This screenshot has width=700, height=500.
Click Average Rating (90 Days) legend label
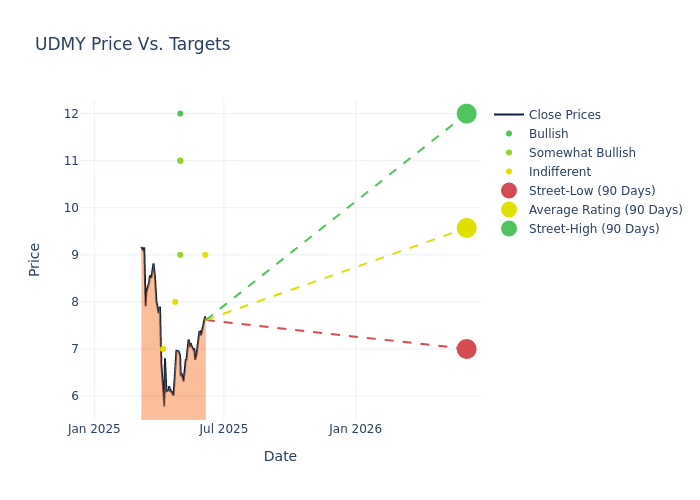[605, 210]
